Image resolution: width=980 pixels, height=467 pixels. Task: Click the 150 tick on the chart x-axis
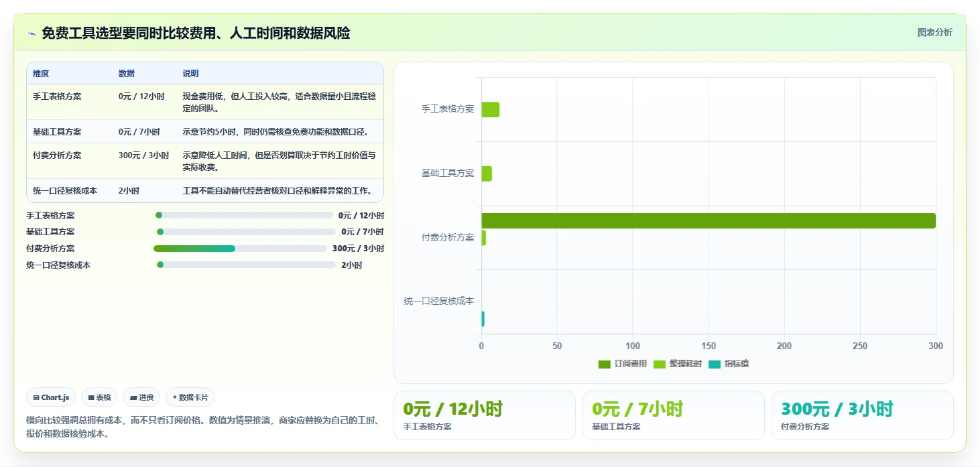pyautogui.click(x=709, y=346)
